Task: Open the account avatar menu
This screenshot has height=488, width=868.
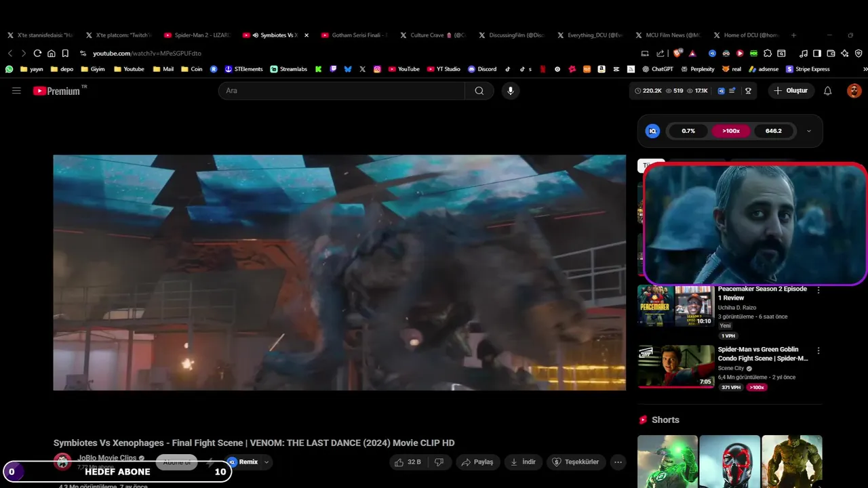Action: [x=854, y=90]
